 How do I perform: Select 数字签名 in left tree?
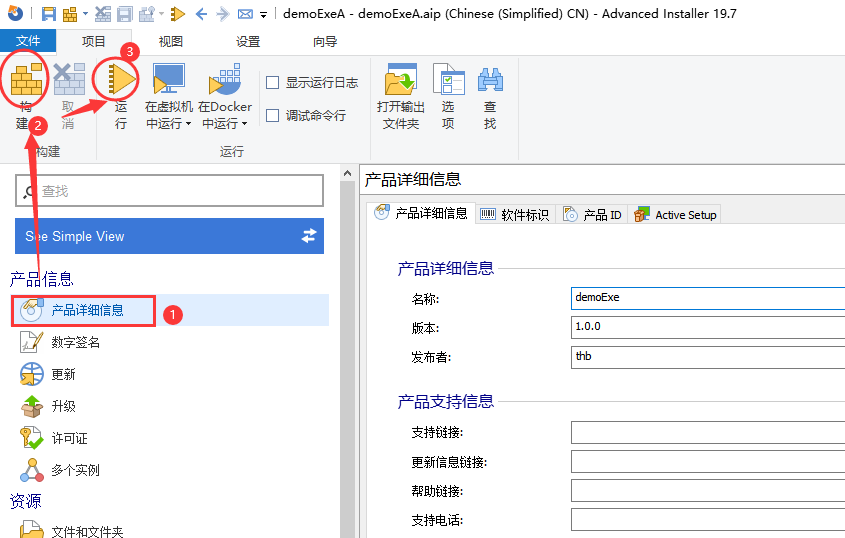click(75, 342)
